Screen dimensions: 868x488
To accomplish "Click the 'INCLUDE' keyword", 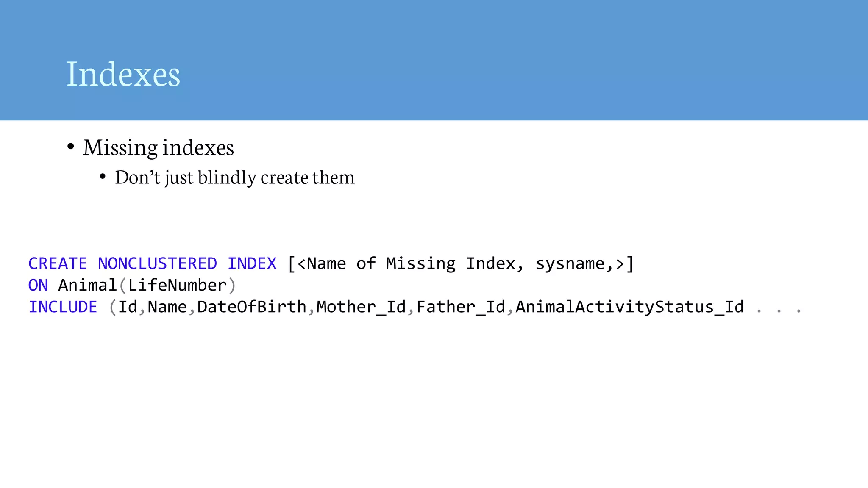I will click(x=63, y=307).
